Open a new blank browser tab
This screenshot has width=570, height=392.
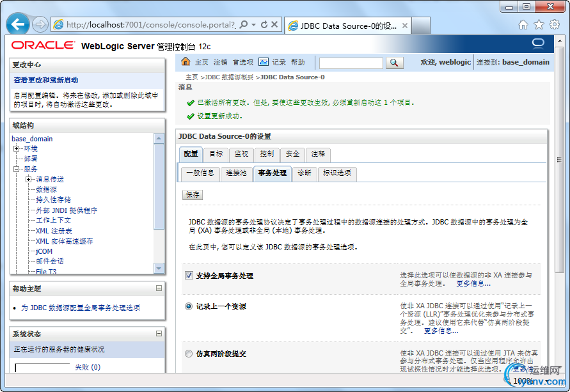click(x=421, y=26)
